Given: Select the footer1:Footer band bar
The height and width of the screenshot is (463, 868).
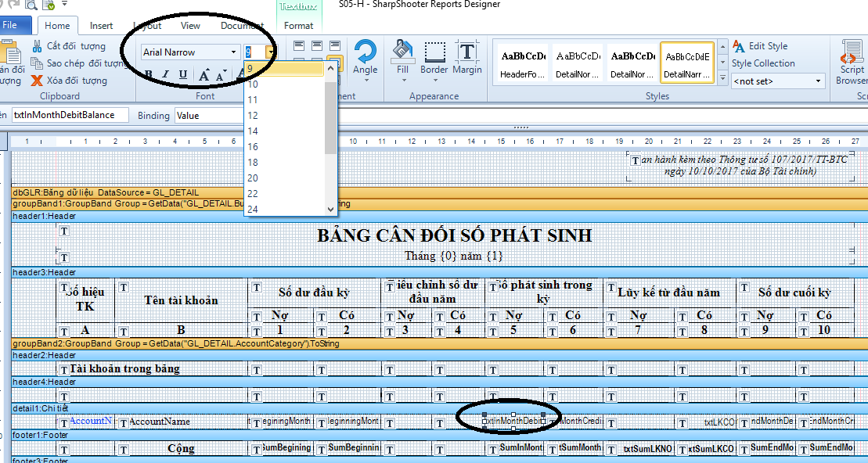Looking at the screenshot, I should pos(440,435).
